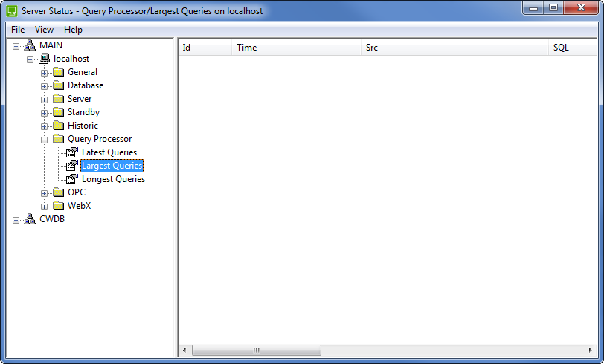Click the CWDB network icon
The image size is (604, 364).
point(30,219)
